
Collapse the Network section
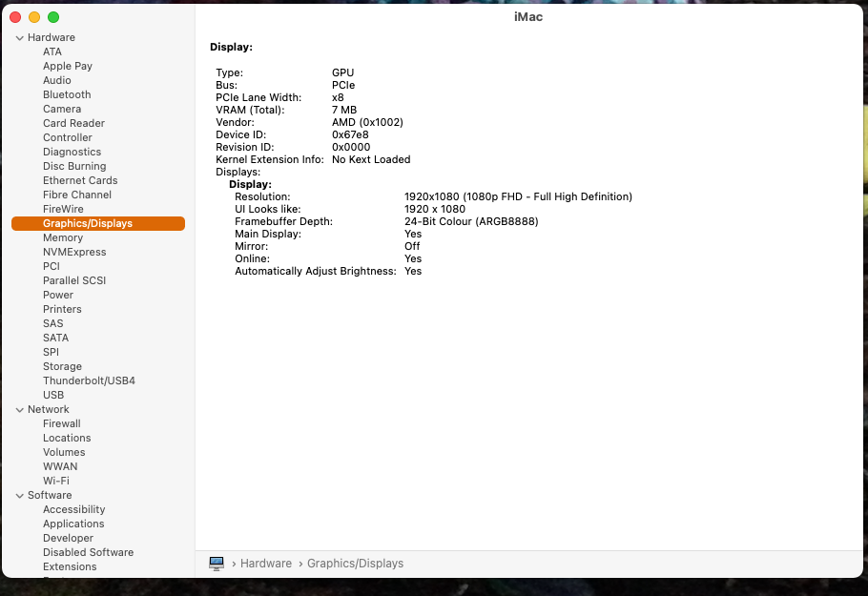(x=20, y=409)
